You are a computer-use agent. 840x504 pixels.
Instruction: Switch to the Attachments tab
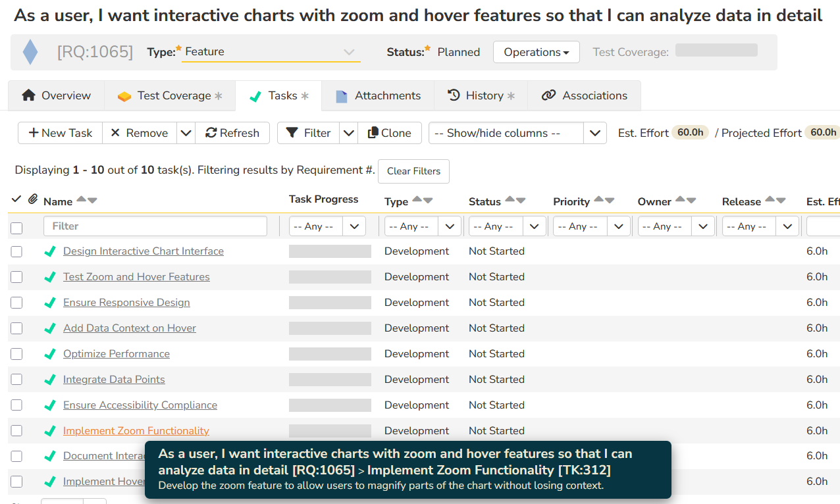[x=378, y=95]
